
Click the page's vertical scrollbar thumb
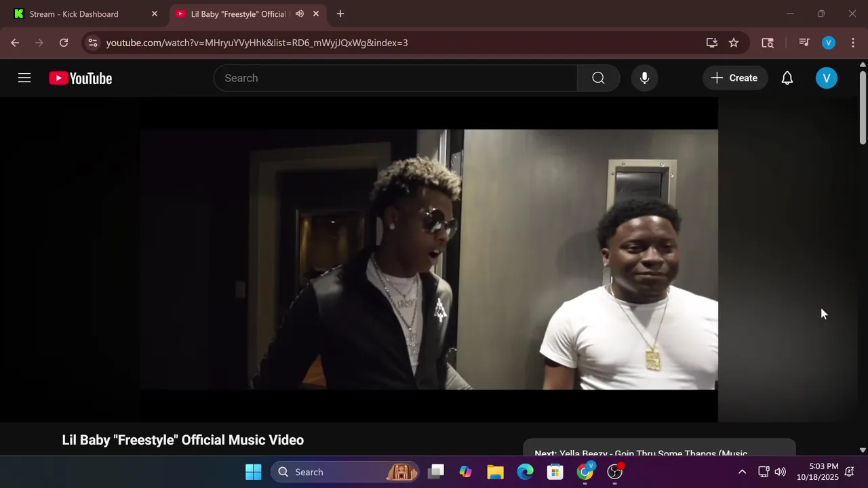tap(863, 106)
